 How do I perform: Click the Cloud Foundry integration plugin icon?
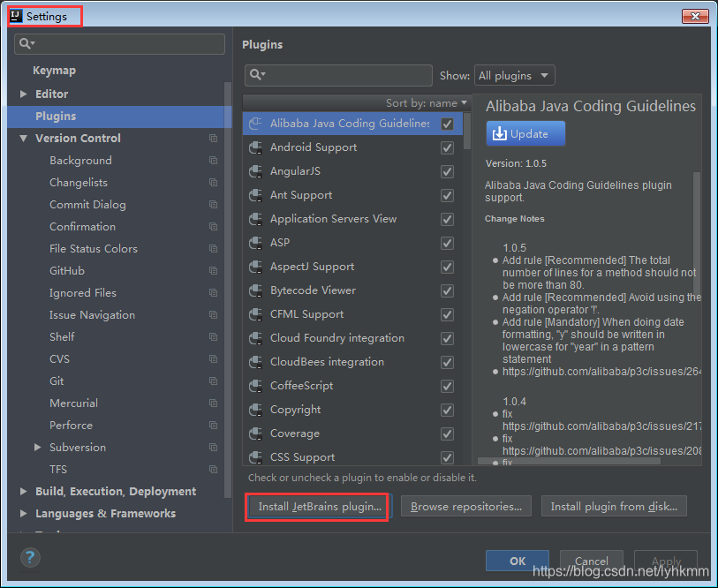[255, 338]
